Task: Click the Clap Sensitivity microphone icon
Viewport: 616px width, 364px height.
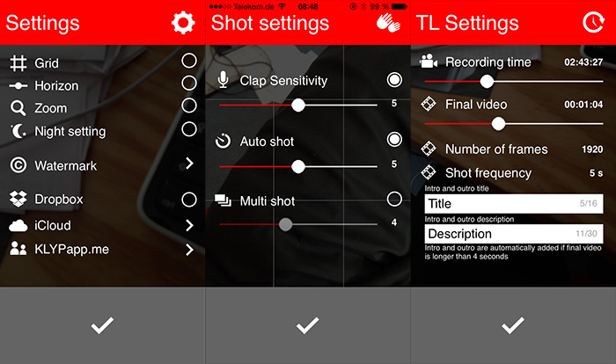Action: (224, 80)
